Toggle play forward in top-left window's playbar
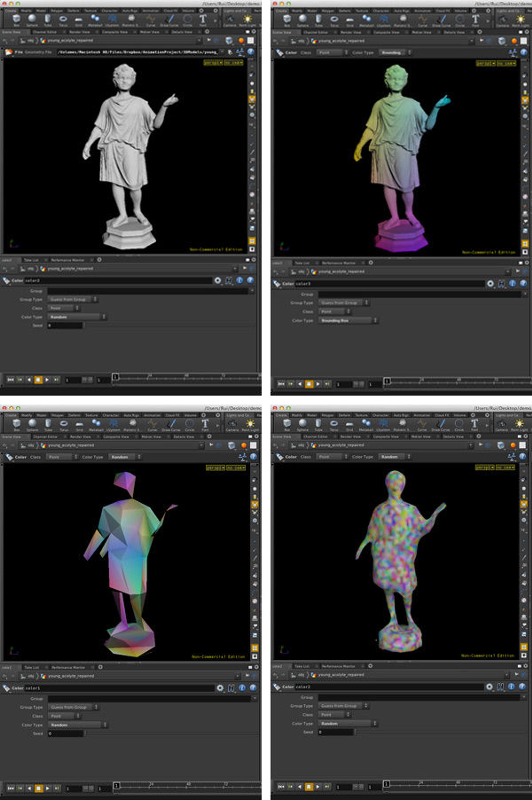Image resolution: width=532 pixels, height=800 pixels. pyautogui.click(x=47, y=380)
